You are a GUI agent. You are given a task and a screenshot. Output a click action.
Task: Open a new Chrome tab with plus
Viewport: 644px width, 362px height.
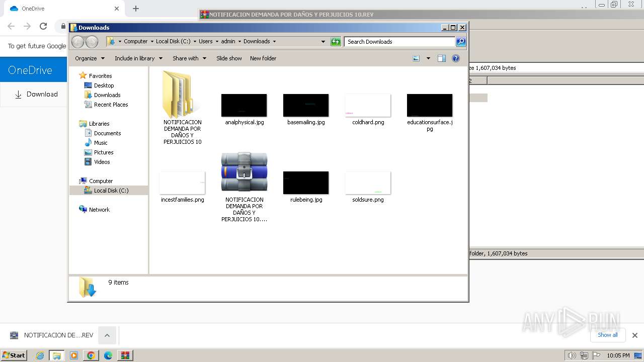tap(136, 9)
